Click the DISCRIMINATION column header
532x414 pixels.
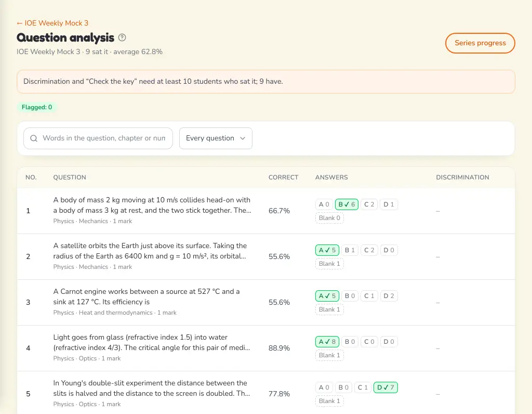462,177
